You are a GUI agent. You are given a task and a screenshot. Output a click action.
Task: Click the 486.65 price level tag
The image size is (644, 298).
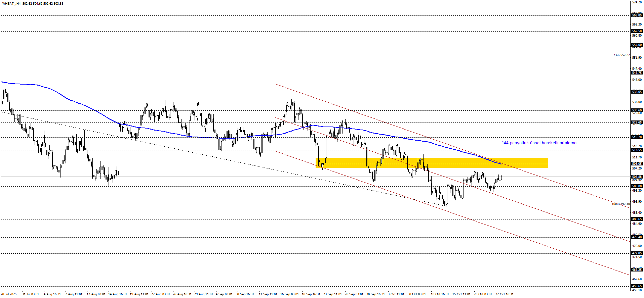point(637,219)
